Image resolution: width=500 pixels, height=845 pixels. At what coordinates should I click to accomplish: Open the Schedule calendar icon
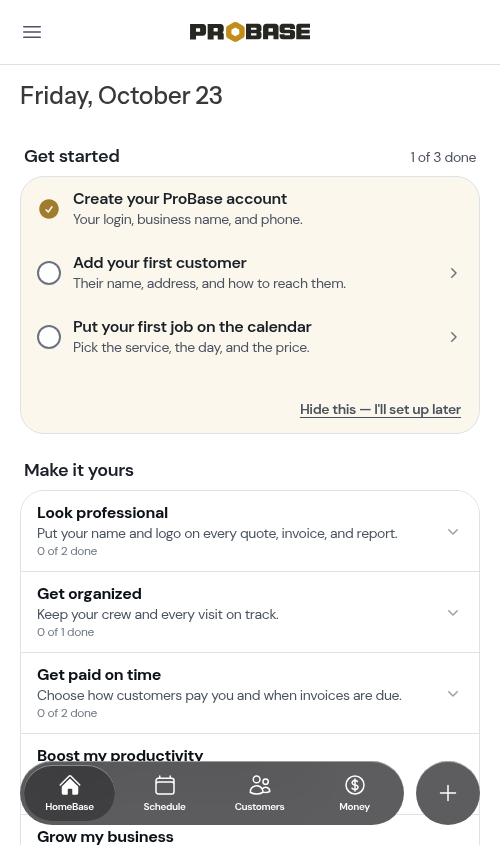point(164,785)
